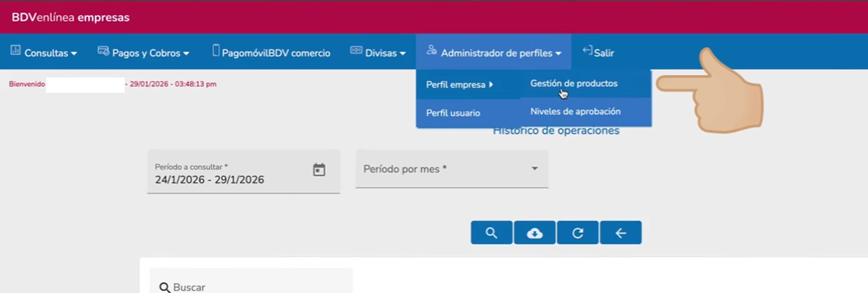This screenshot has height=293, width=868.
Task: Click the Buscar magnifier icon
Action: click(x=165, y=288)
